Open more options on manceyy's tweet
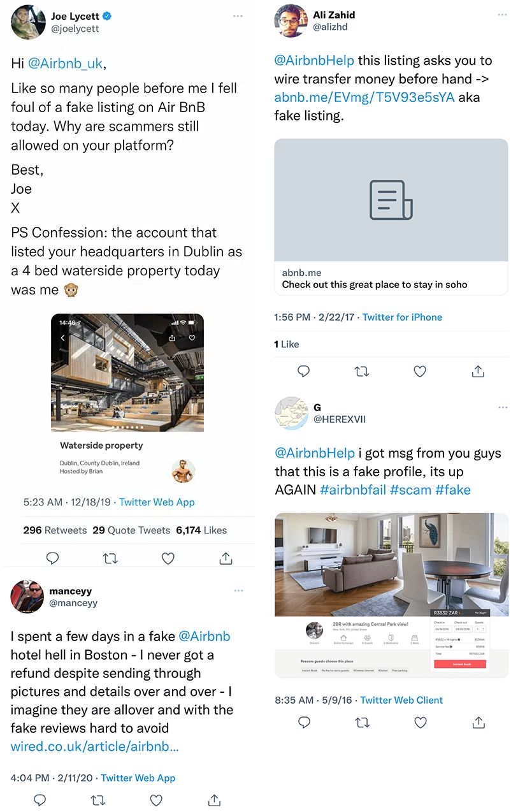 (238, 591)
